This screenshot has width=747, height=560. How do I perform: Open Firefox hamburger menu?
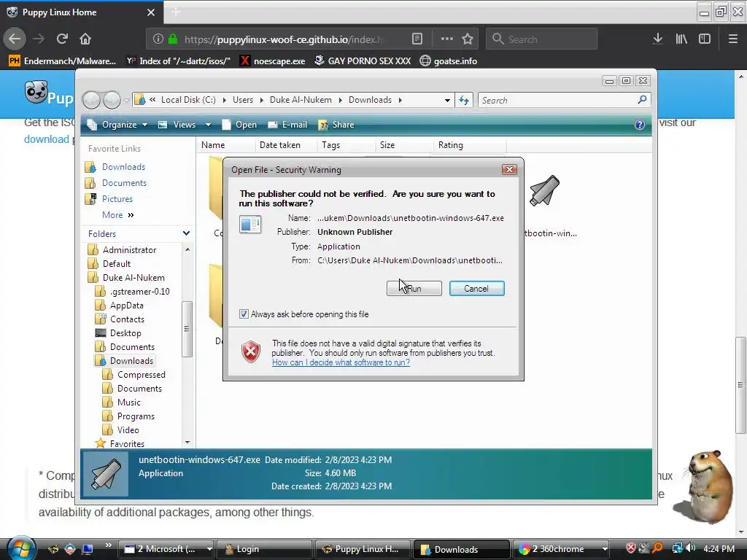click(x=733, y=39)
